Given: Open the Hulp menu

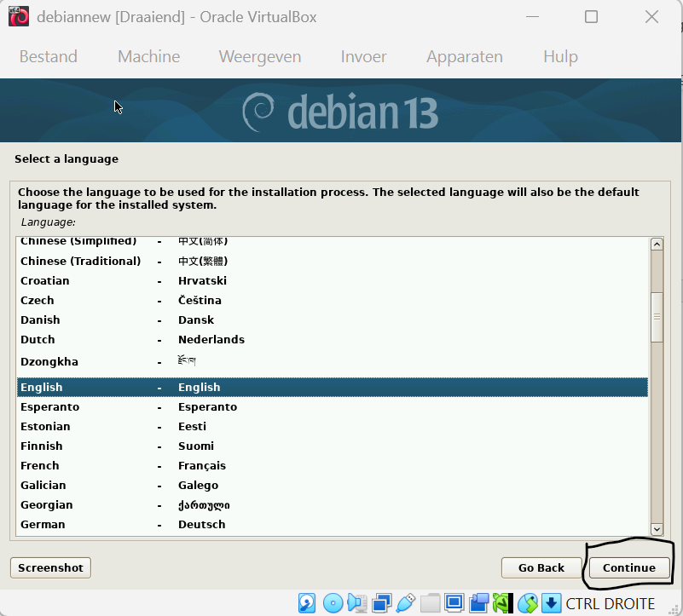Looking at the screenshot, I should 560,56.
